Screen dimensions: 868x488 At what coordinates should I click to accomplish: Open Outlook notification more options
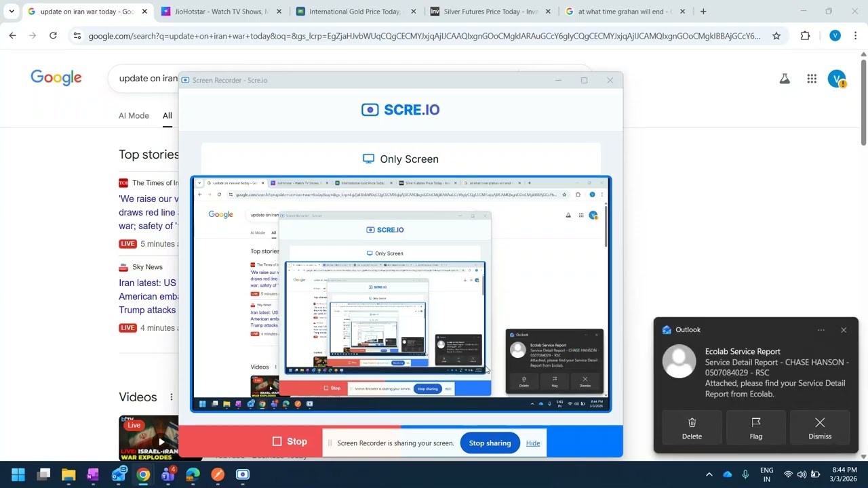click(x=821, y=330)
